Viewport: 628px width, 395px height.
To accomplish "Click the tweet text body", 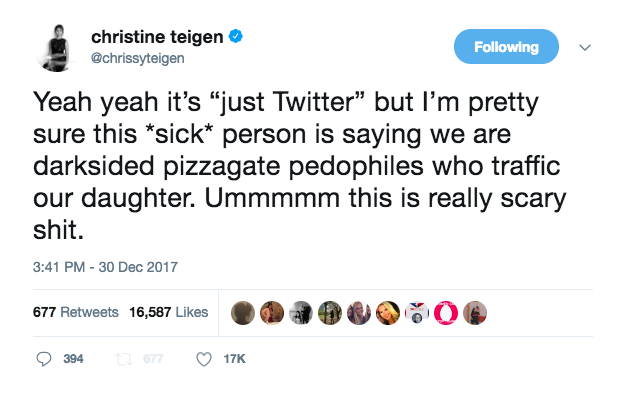I will [x=300, y=165].
